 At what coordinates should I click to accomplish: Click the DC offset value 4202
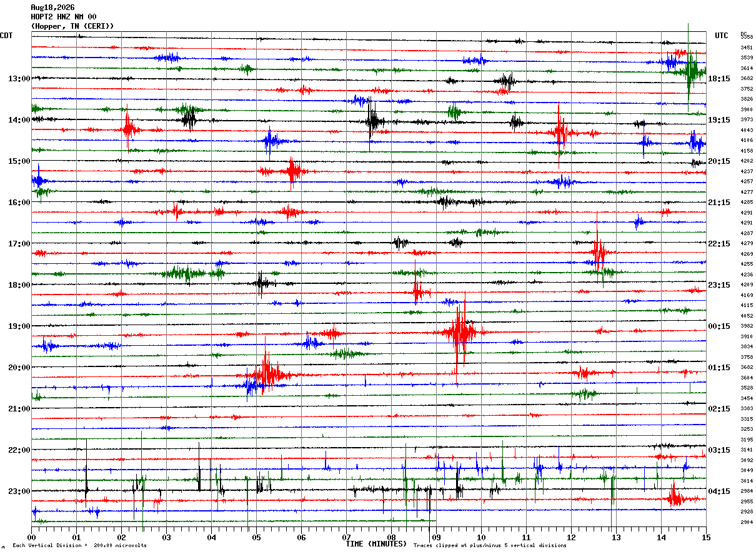747,161
